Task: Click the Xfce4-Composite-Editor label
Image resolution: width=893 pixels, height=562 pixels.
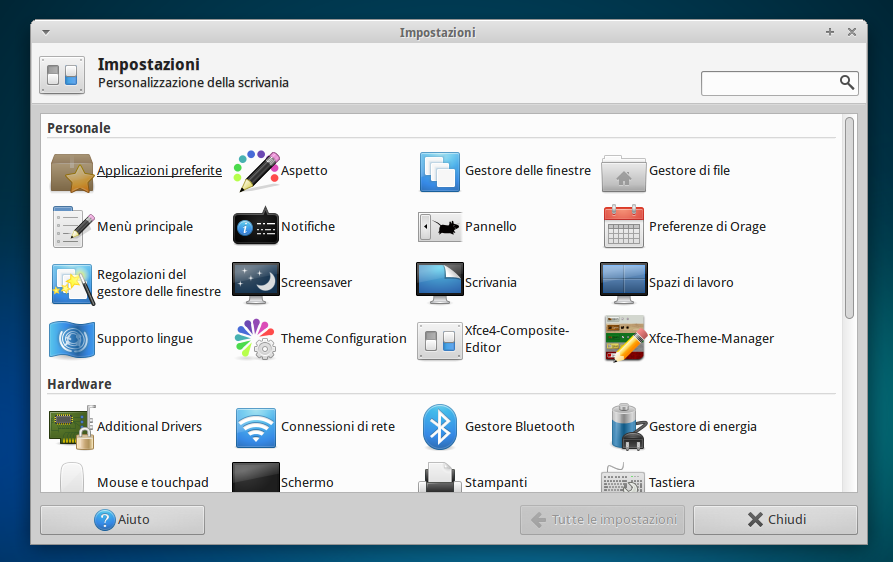Action: pos(517,339)
